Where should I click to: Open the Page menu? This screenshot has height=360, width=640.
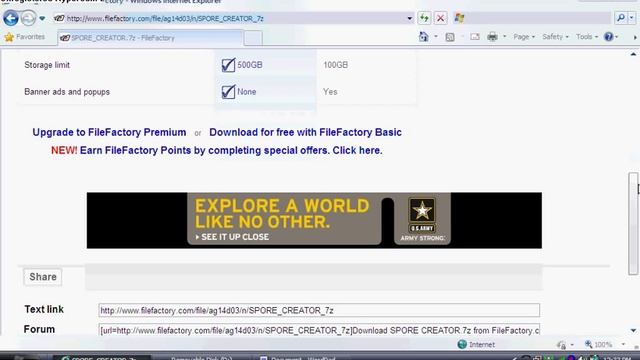point(524,37)
